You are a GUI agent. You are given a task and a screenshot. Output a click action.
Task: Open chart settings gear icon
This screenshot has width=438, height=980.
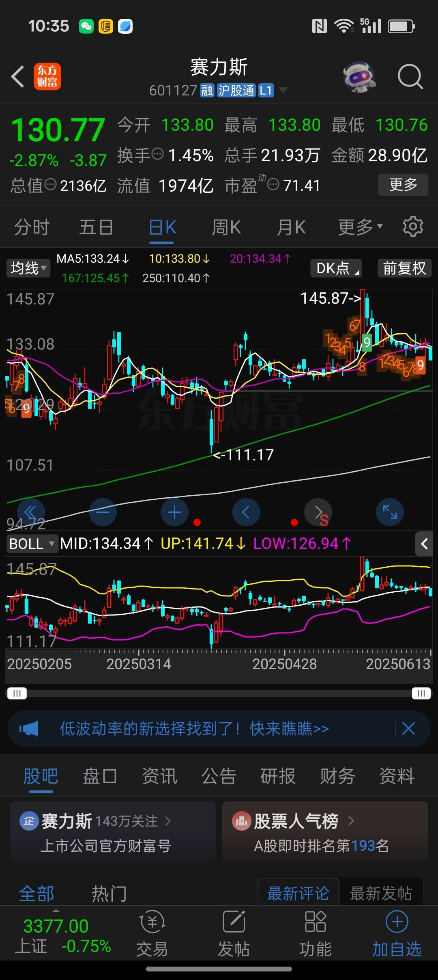pyautogui.click(x=413, y=227)
